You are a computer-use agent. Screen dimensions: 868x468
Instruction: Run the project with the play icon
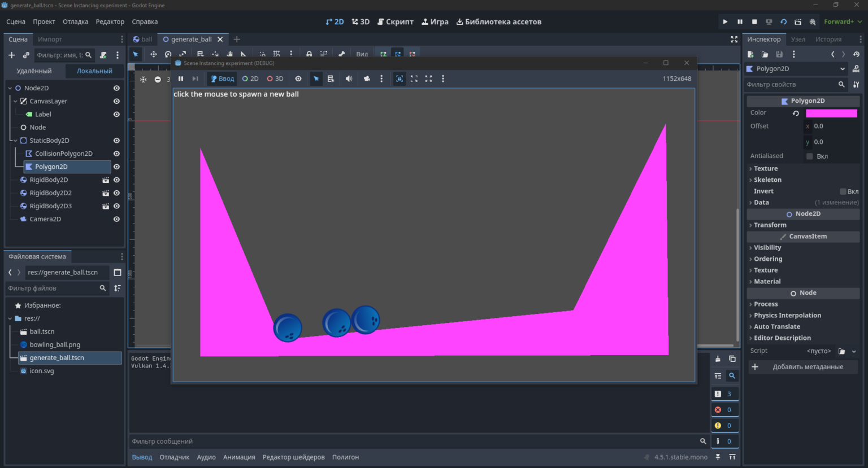[725, 21]
